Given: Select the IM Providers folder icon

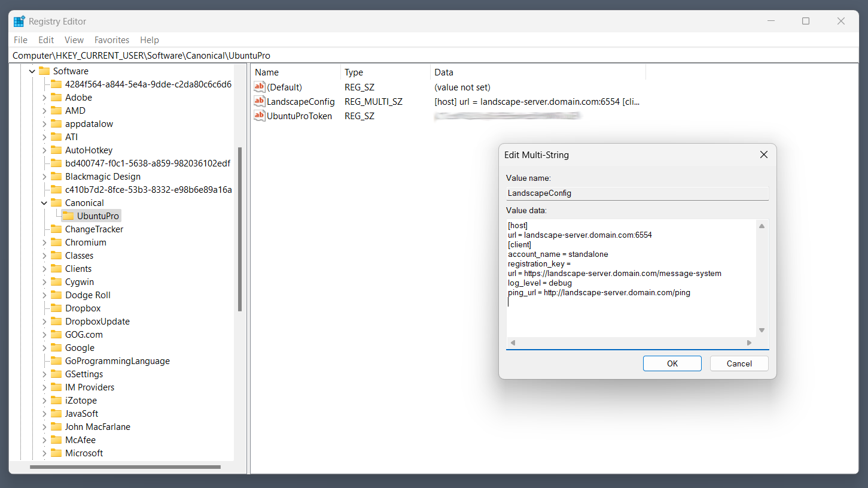Looking at the screenshot, I should (x=56, y=387).
